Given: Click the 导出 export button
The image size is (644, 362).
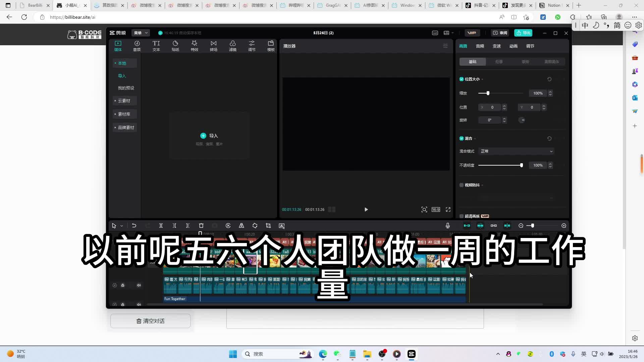Looking at the screenshot, I should click(x=523, y=33).
